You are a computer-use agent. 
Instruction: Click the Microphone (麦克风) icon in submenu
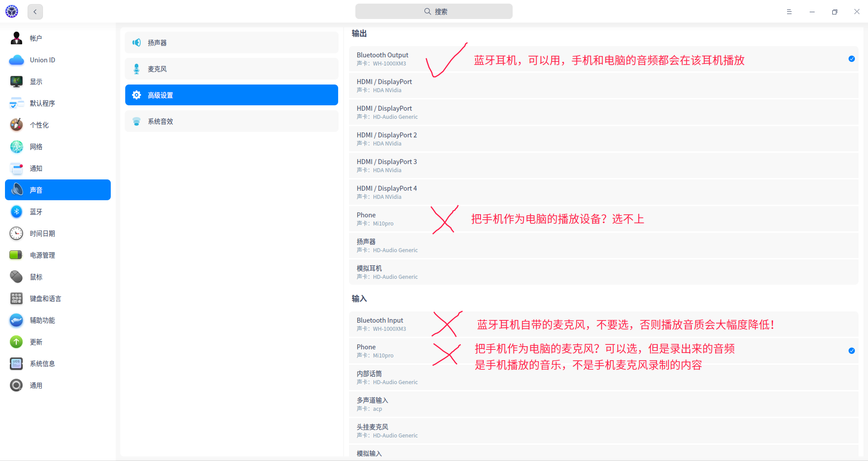point(137,69)
